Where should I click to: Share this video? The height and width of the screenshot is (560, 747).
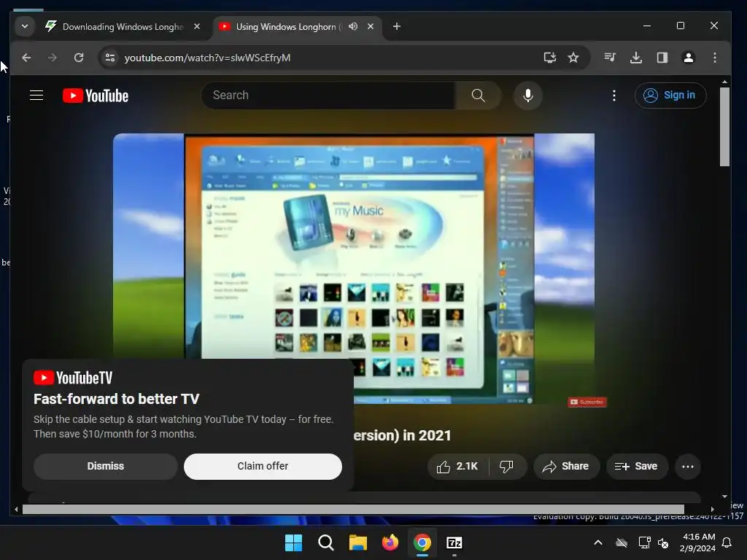point(565,466)
